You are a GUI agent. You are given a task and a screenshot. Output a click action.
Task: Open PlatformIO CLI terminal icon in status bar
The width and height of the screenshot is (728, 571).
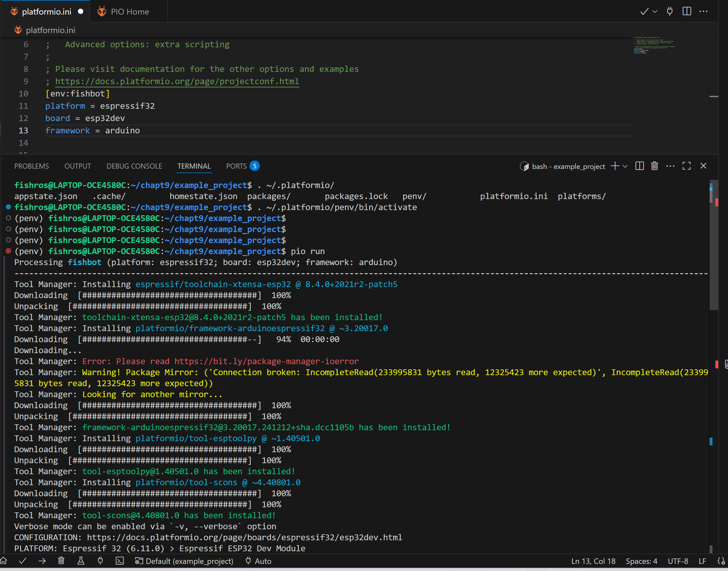point(120,561)
